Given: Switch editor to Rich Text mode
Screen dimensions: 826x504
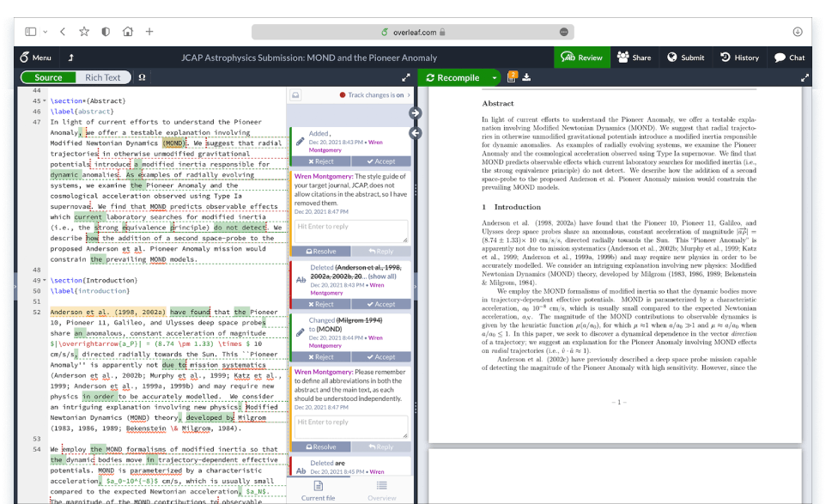Looking at the screenshot, I should pos(102,77).
